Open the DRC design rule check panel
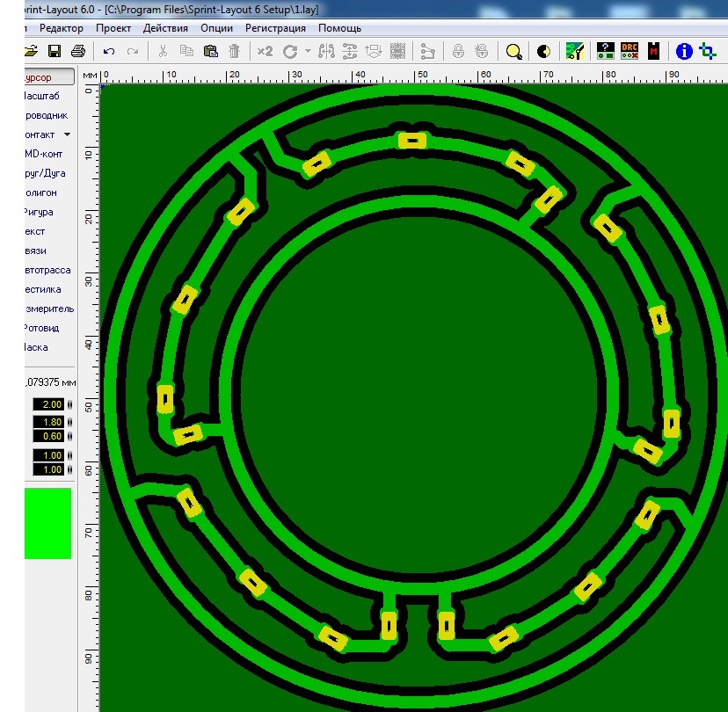 click(x=630, y=51)
